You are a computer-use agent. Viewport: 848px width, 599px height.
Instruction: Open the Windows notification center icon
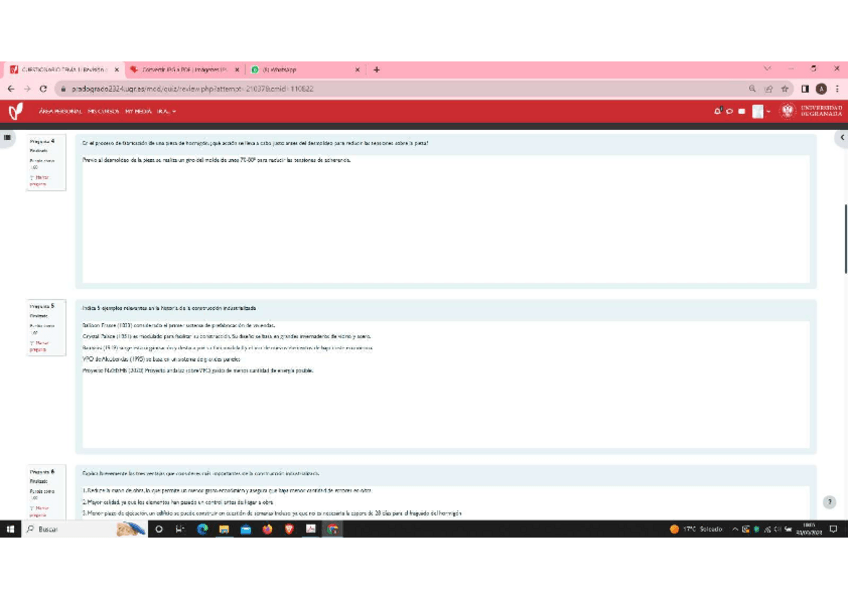tap(833, 529)
